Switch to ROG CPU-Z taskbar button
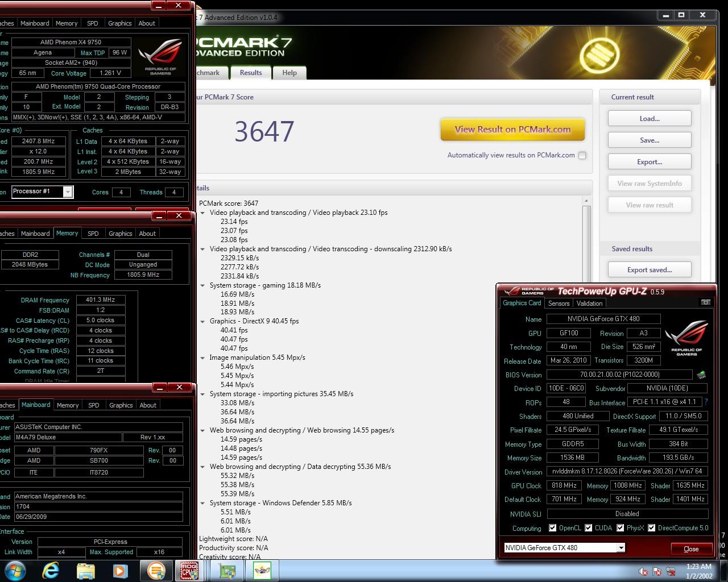 pyautogui.click(x=190, y=571)
